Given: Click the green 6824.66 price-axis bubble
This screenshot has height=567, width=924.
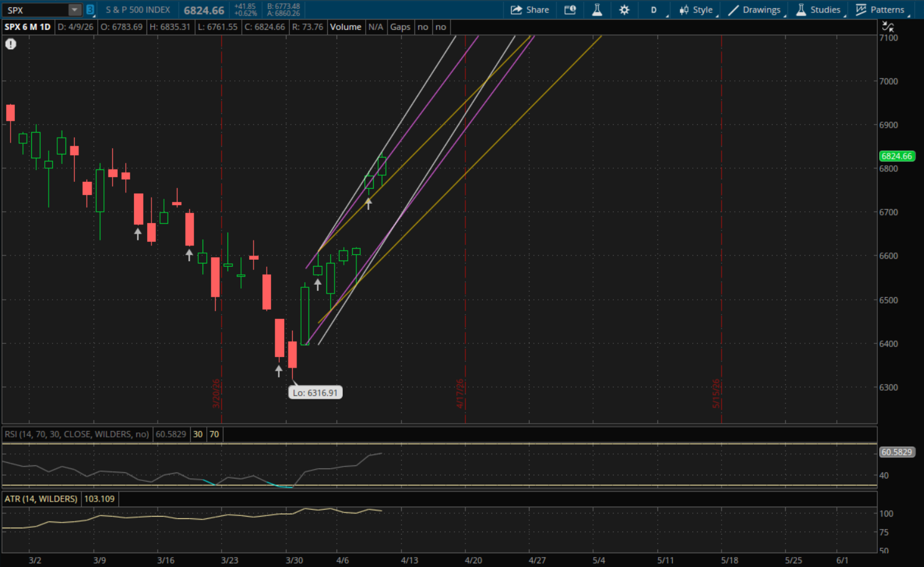Looking at the screenshot, I should click(x=897, y=156).
